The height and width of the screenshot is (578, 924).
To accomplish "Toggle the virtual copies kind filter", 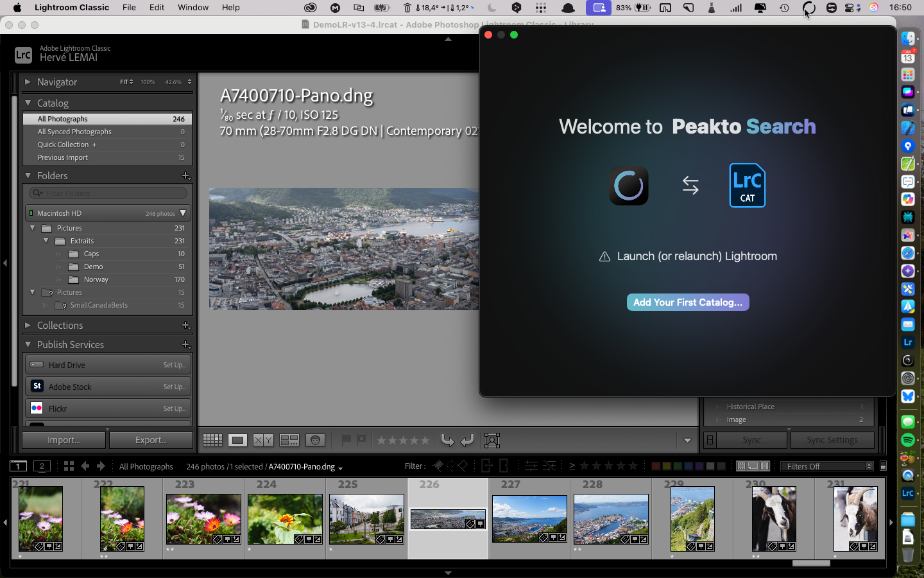I will pyautogui.click(x=753, y=466).
